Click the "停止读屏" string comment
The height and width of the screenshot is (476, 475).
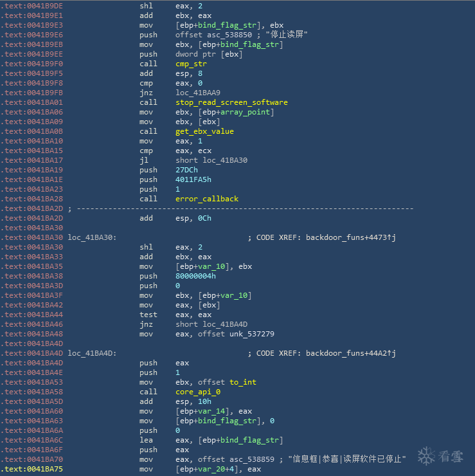[x=287, y=35]
